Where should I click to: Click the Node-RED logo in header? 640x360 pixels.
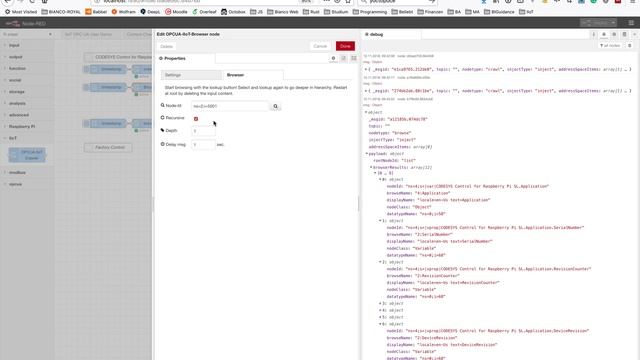26,24
